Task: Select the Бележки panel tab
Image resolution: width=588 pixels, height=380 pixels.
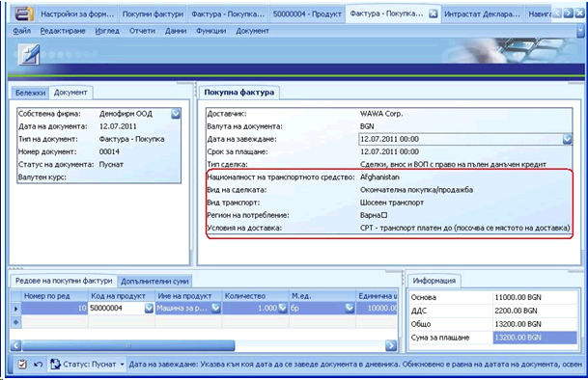Action: 30,93
